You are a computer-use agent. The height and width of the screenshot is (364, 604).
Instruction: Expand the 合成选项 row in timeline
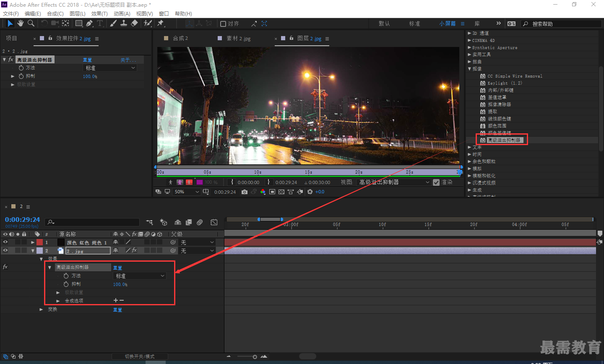tap(58, 301)
